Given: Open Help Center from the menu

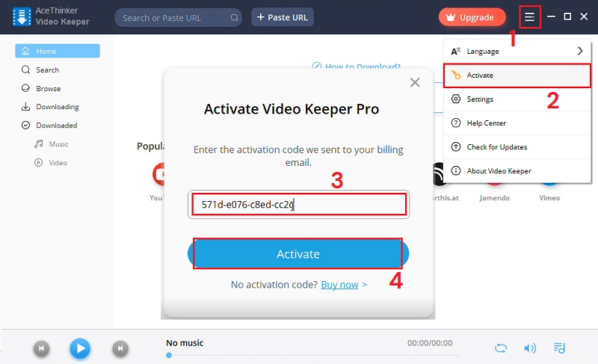Looking at the screenshot, I should 517,123.
